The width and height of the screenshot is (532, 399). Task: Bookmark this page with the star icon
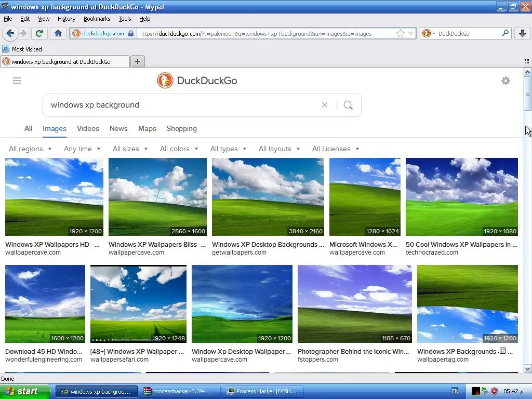coord(401,33)
